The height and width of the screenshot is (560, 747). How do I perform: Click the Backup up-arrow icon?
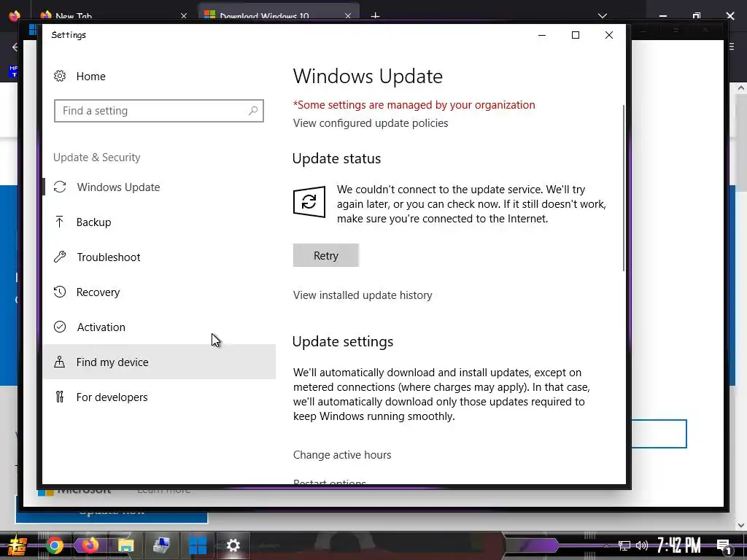60,222
